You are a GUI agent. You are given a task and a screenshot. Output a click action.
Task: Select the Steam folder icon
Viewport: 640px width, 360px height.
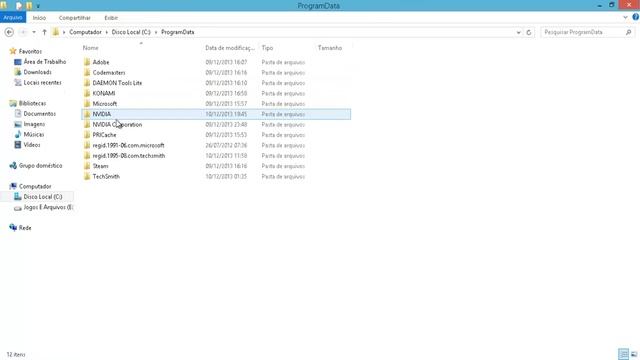[x=87, y=166]
